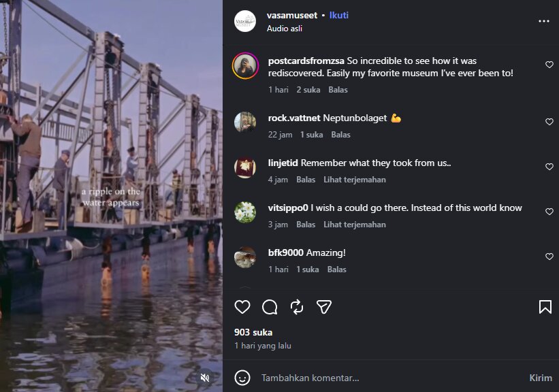
Task: Save the post with the bookmark icon
Action: pos(545,307)
